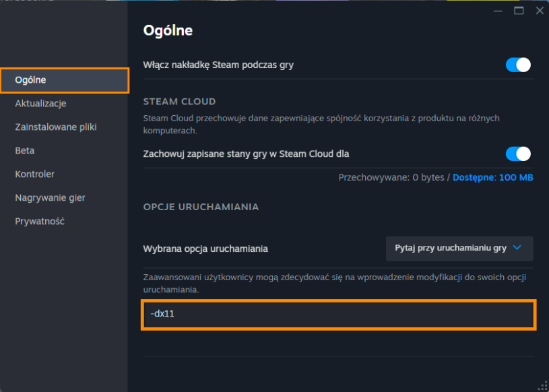Image resolution: width=549 pixels, height=392 pixels.
Task: Show the Nagrywanie gier section
Action: click(50, 198)
